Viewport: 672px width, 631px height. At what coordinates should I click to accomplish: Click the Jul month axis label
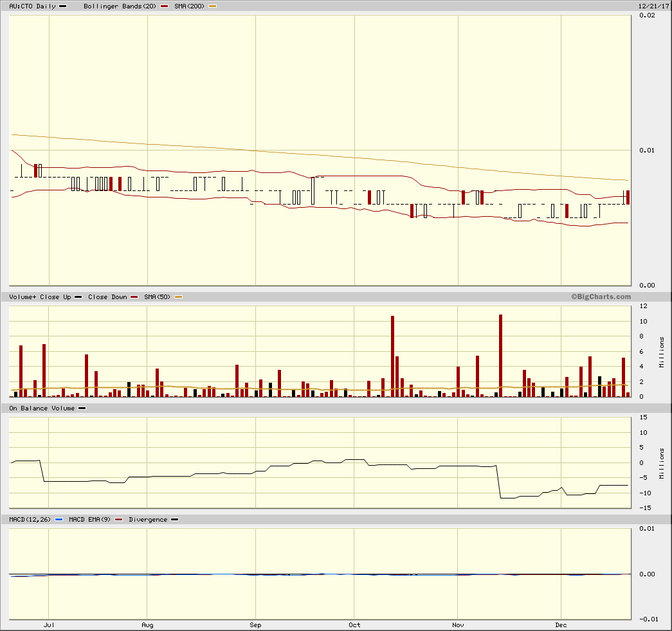coord(49,625)
